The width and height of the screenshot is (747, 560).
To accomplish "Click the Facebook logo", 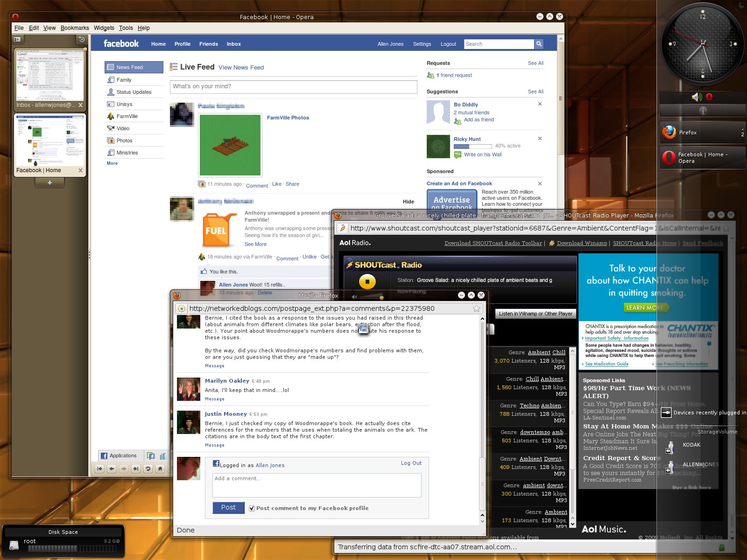I will tap(121, 43).
